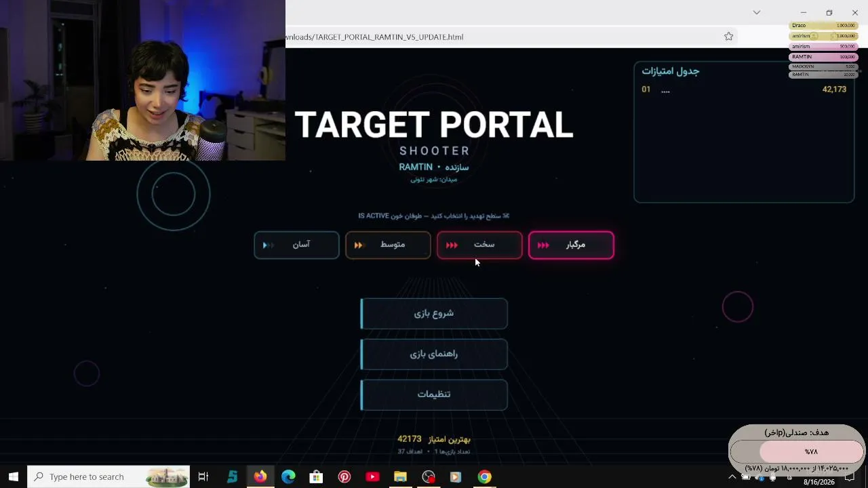The image size is (868, 488).
Task: Close the browser window
Action: coord(855,12)
